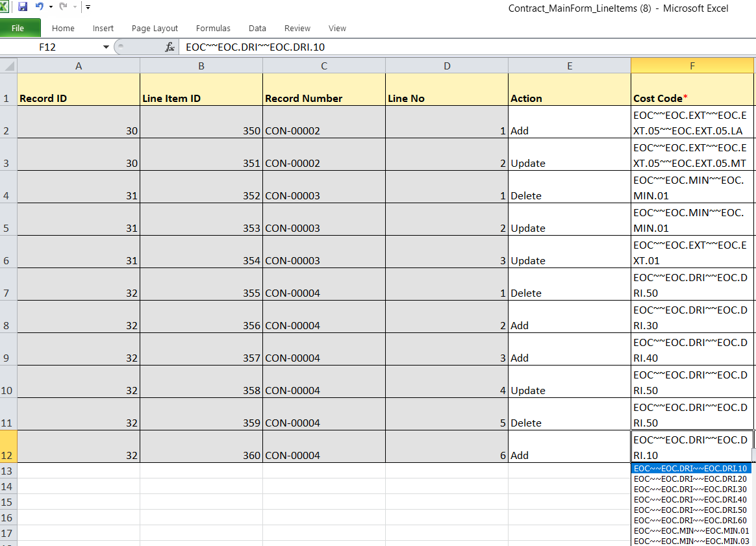
Task: Switch to the Formulas ribbon tab
Action: point(213,28)
